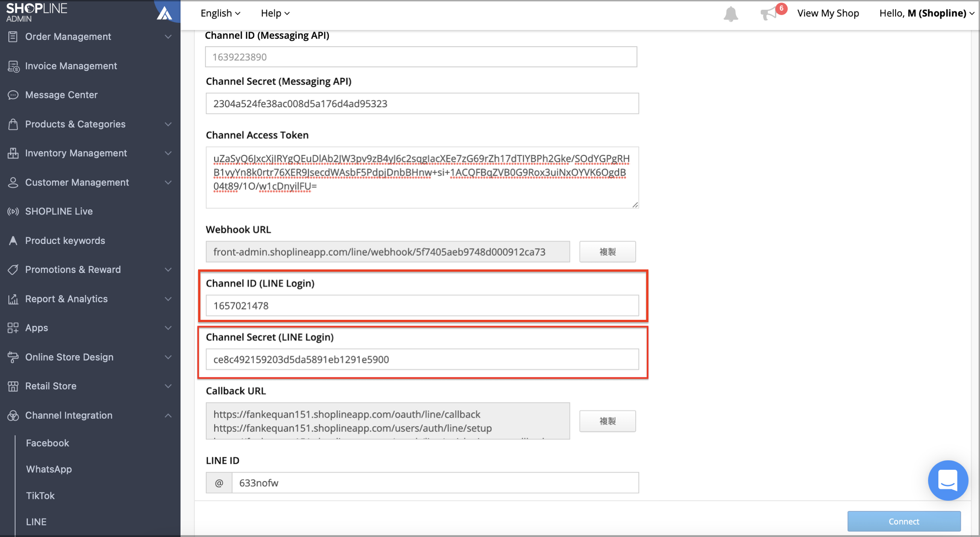Expand Inventory Management chevron
The height and width of the screenshot is (537, 980).
168,153
